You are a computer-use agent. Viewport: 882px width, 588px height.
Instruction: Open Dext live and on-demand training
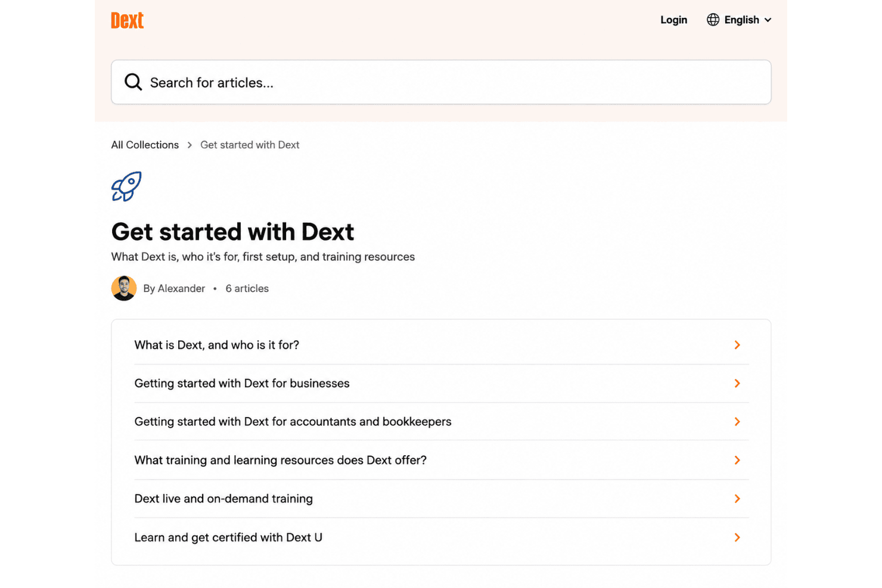[x=441, y=499]
